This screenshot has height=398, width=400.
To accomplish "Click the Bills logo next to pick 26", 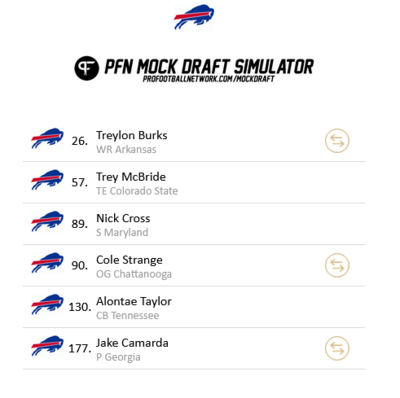I will [x=47, y=138].
